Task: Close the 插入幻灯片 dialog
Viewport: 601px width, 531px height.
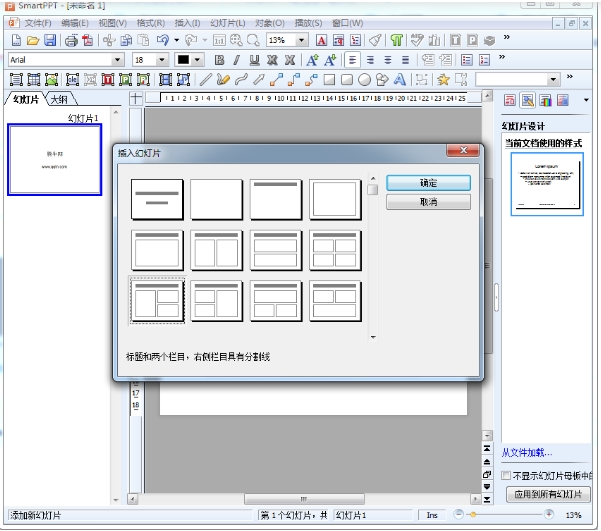Action: (463, 150)
